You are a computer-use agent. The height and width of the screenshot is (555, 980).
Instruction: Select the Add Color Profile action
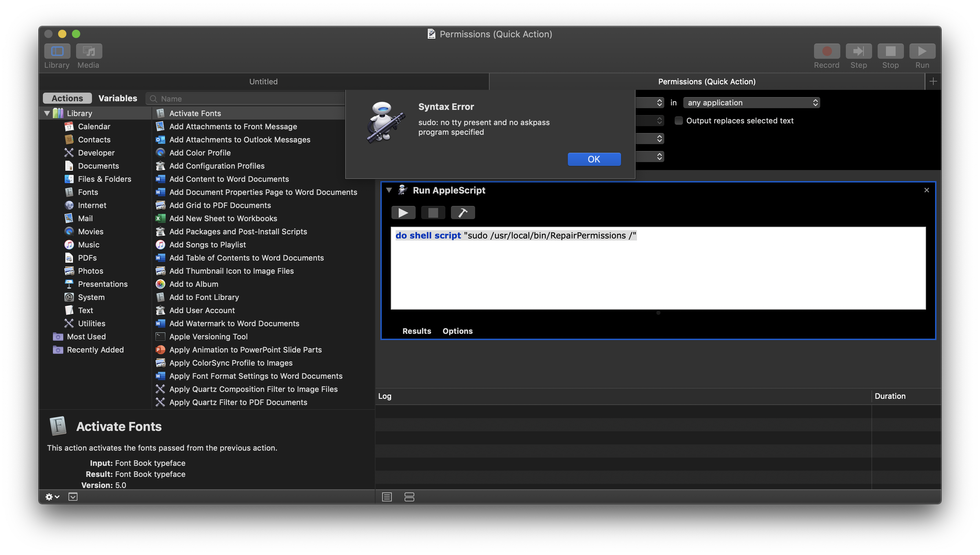(x=200, y=152)
